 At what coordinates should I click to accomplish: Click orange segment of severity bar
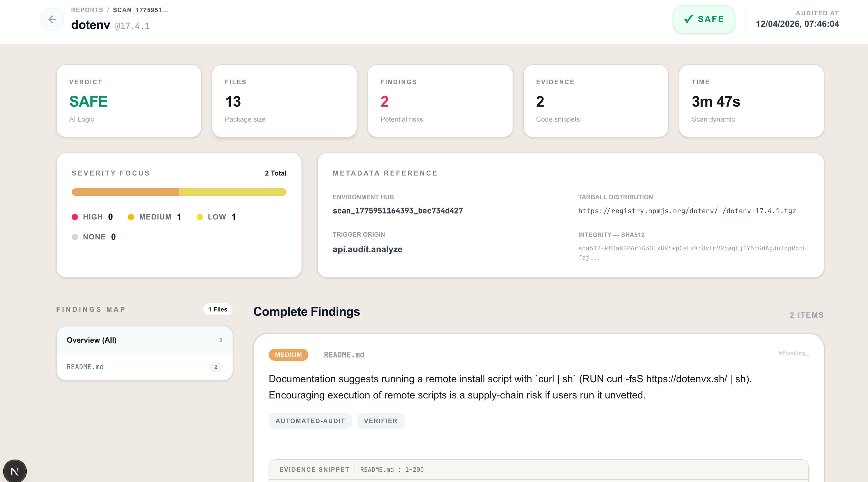point(125,192)
